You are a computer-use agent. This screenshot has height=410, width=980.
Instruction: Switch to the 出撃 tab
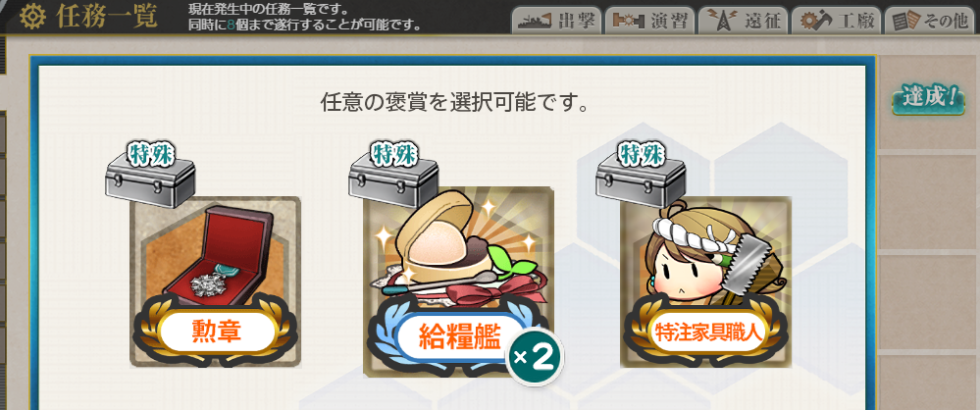[x=557, y=21]
